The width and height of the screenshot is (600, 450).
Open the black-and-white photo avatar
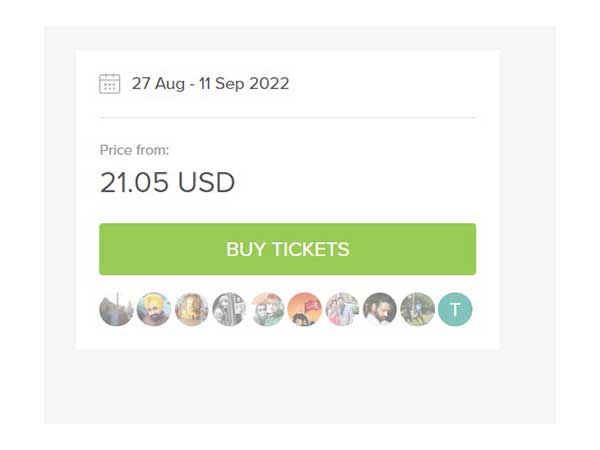[x=229, y=309]
